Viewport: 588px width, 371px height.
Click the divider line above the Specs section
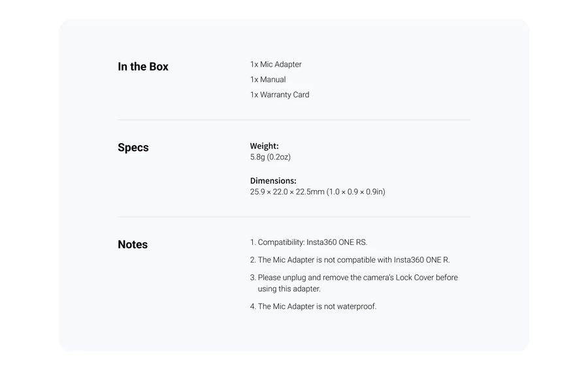click(294, 120)
